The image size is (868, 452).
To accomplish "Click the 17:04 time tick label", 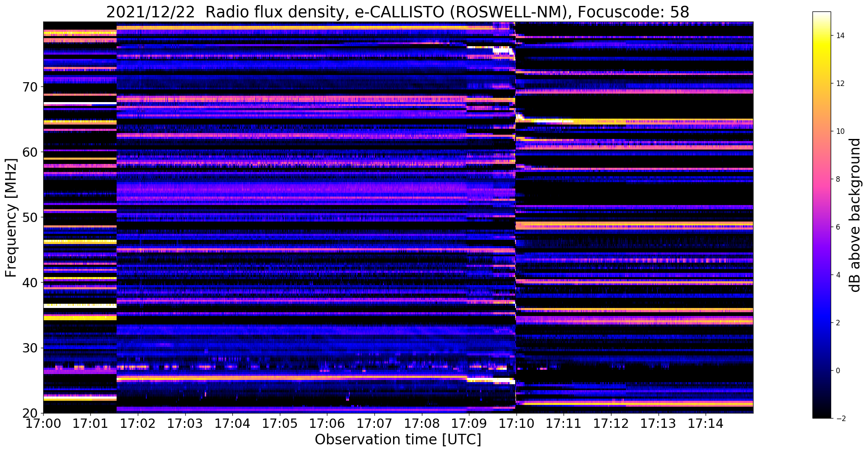I will [x=232, y=423].
